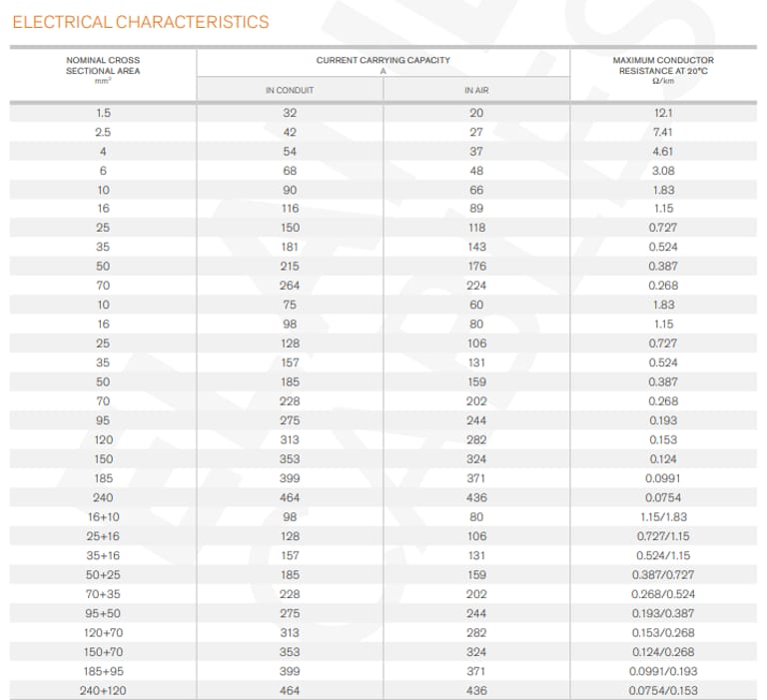This screenshot has height=700, width=767.
Task: Select the 1.5 cross sectional area cell
Action: pos(103,113)
